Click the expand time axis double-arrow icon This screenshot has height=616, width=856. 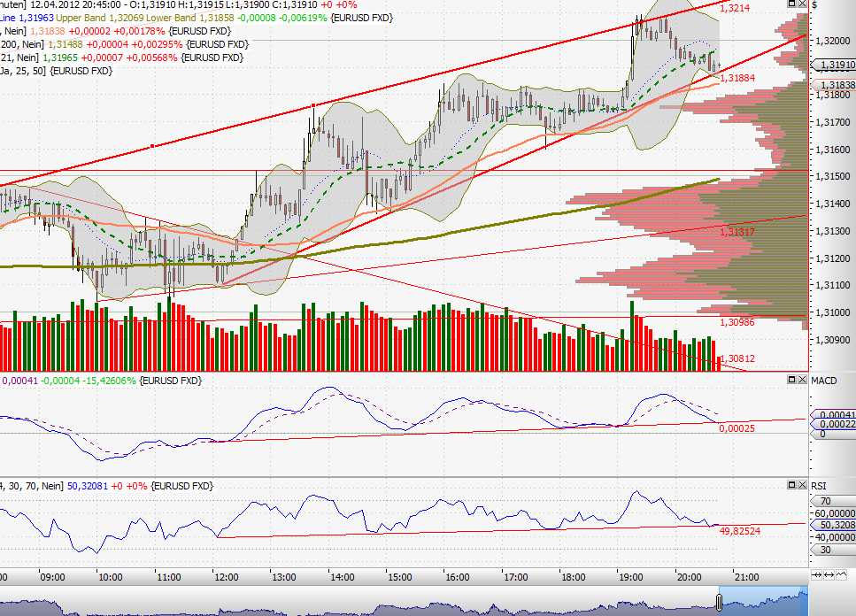point(829,574)
